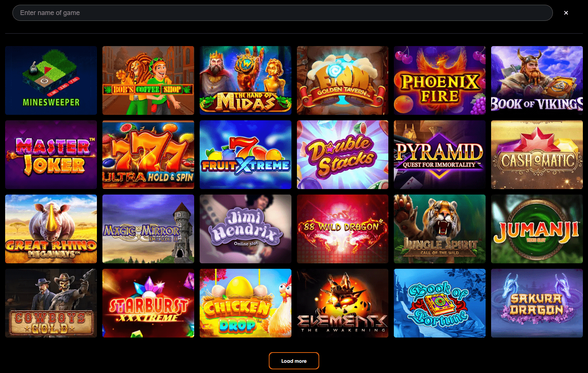Launch Pyramid Quest for Immortality
The height and width of the screenshot is (373, 588).
point(440,155)
